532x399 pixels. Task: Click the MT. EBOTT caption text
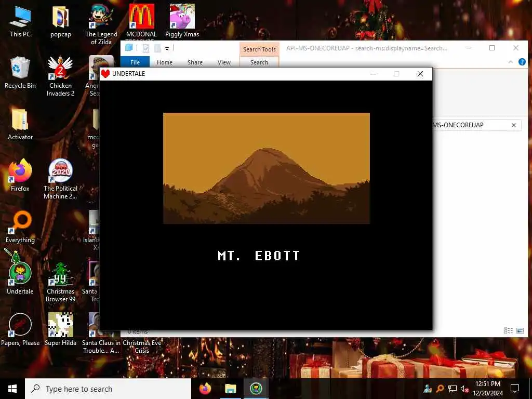pos(259,256)
